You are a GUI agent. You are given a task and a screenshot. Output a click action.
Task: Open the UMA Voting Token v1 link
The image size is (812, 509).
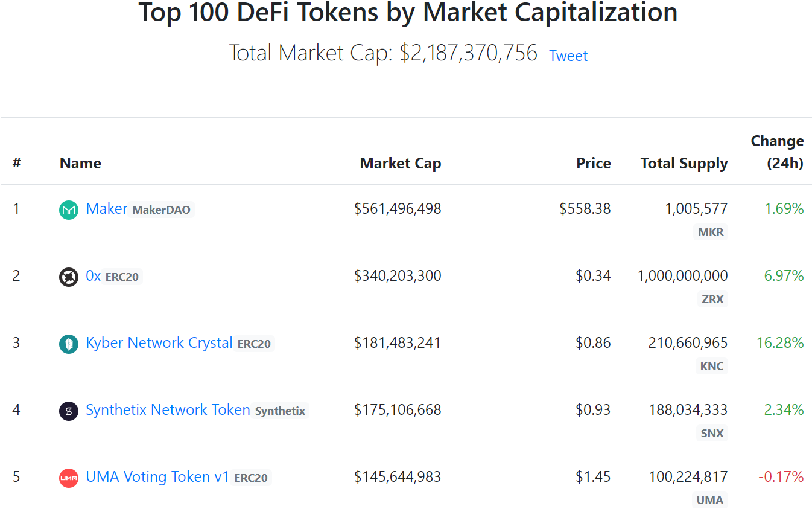(x=157, y=477)
